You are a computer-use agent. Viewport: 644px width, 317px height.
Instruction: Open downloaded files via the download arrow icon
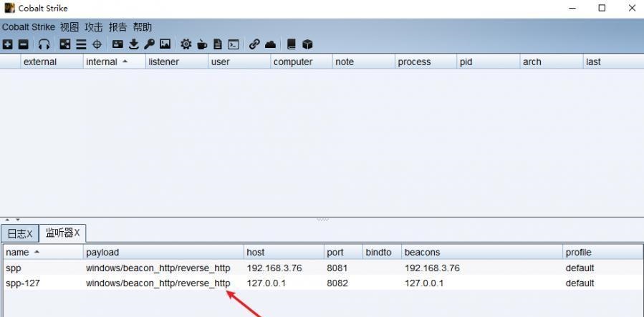(x=133, y=44)
